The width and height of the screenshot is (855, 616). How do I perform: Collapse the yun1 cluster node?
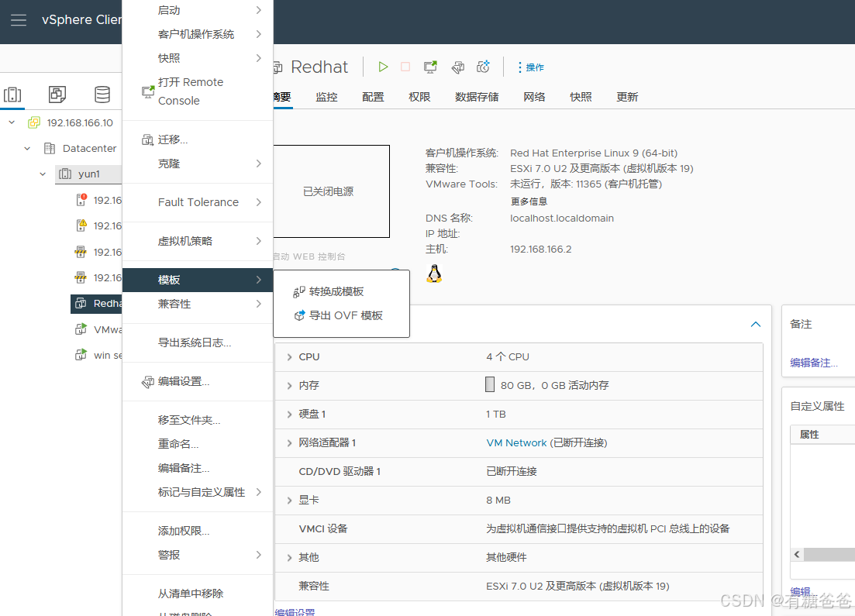coord(43,174)
